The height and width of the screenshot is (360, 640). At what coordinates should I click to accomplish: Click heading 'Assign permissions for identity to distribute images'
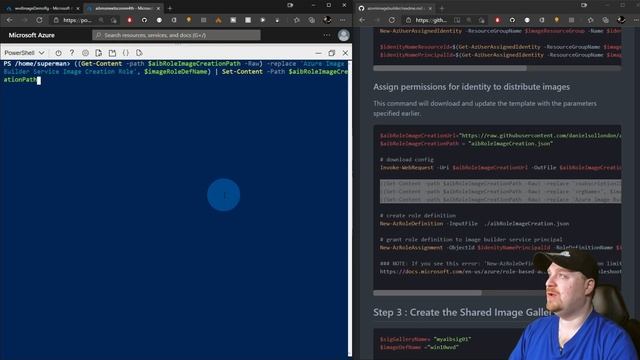pos(471,87)
